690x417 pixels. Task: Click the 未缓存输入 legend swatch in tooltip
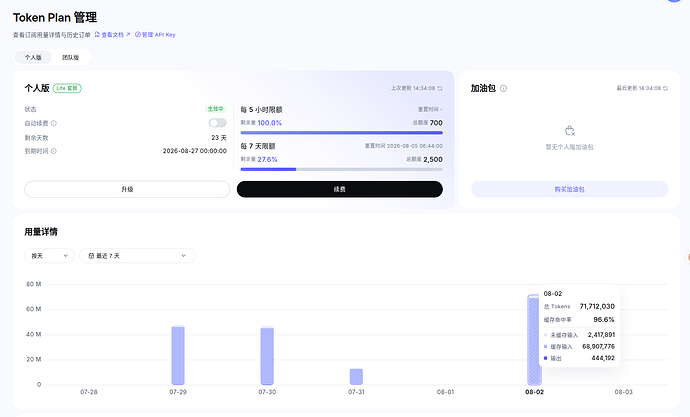(546, 335)
